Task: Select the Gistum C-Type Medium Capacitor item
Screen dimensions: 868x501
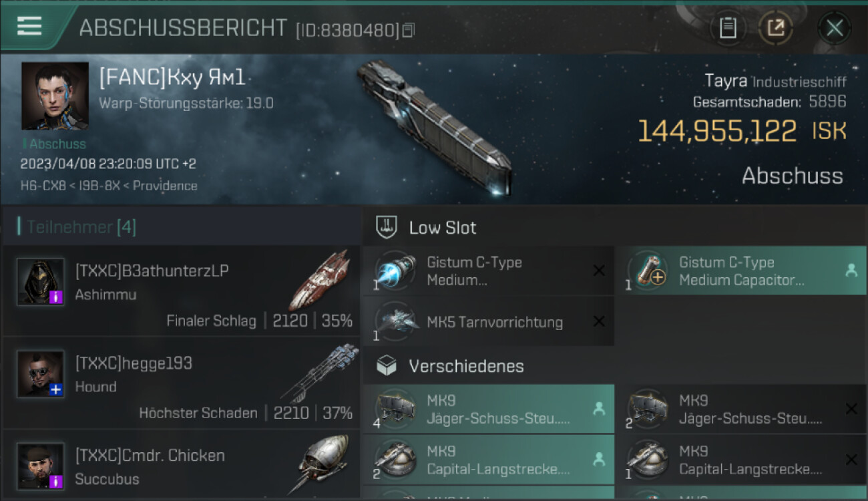Action: 740,271
